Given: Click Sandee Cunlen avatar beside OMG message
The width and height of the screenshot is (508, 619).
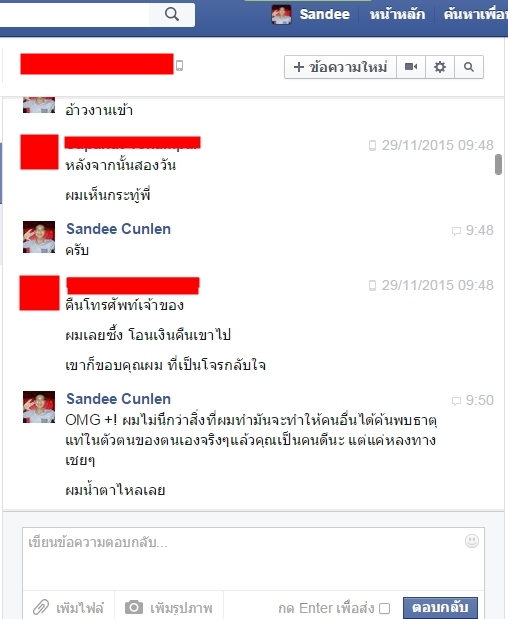Looking at the screenshot, I should coord(39,407).
